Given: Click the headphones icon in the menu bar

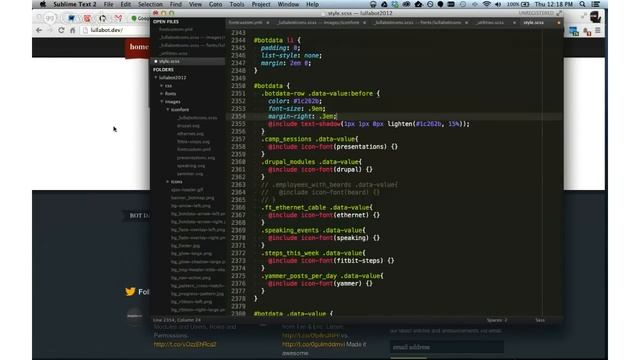Looking at the screenshot, I should (x=373, y=4).
